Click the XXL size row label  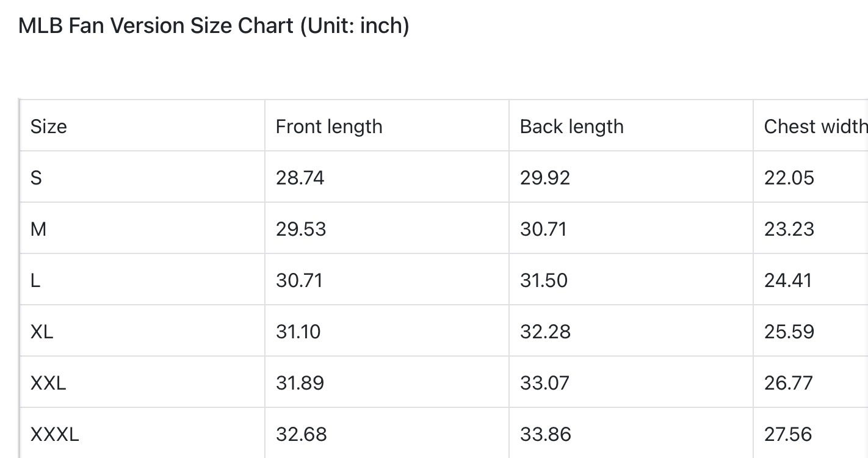click(48, 383)
